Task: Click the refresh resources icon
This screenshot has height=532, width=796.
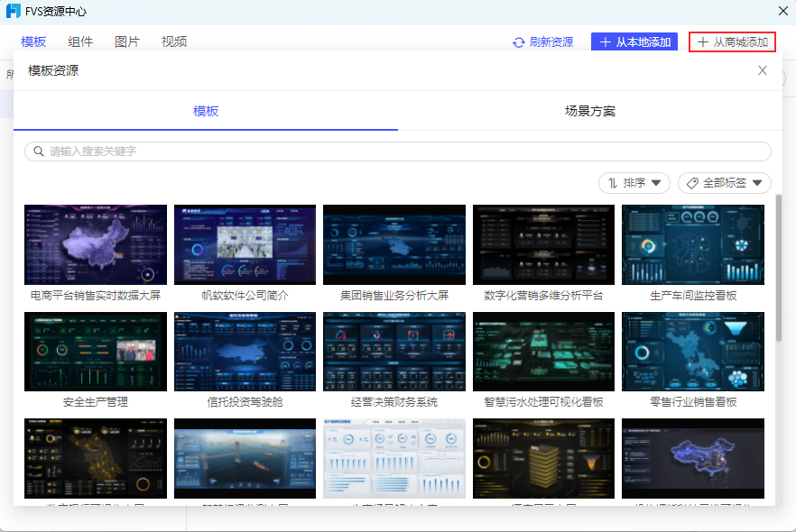Action: 519,42
